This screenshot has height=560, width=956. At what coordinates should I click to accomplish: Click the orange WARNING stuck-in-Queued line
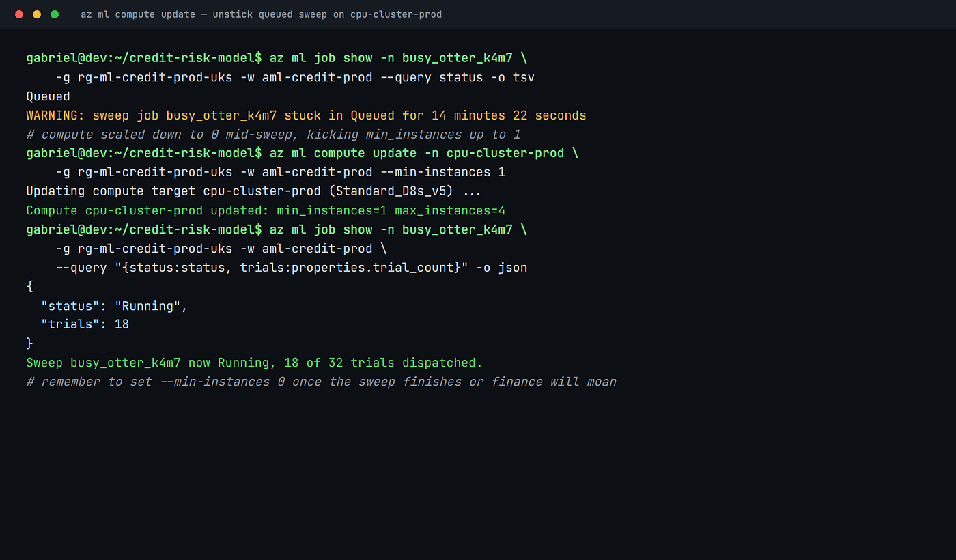[306, 115]
